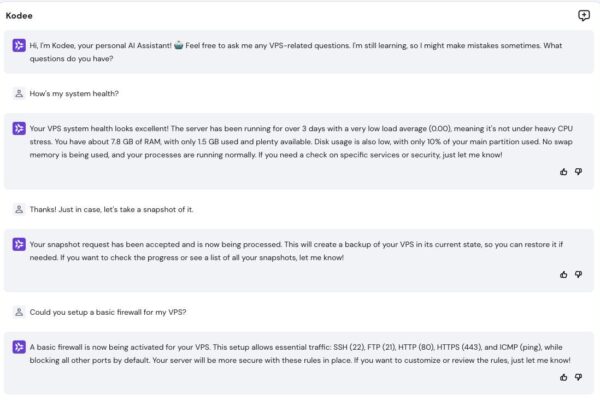Select the "How's my system health?" message text
The image size is (600, 400).
pyautogui.click(x=74, y=94)
